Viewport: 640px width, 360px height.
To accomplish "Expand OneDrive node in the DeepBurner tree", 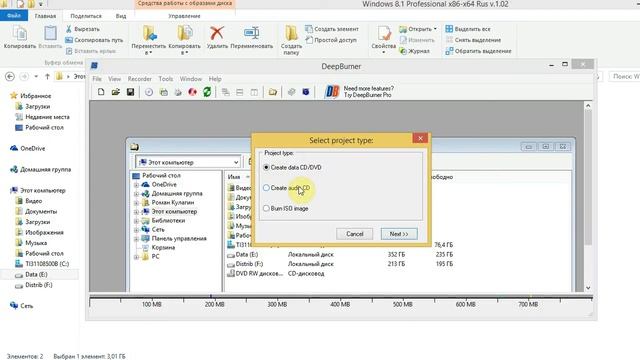I will 136,185.
